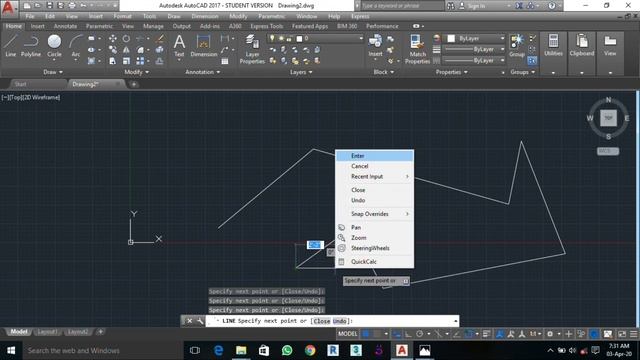Choose QuickCalc in the context menu
This screenshot has height=360, width=640.
(x=374, y=262)
